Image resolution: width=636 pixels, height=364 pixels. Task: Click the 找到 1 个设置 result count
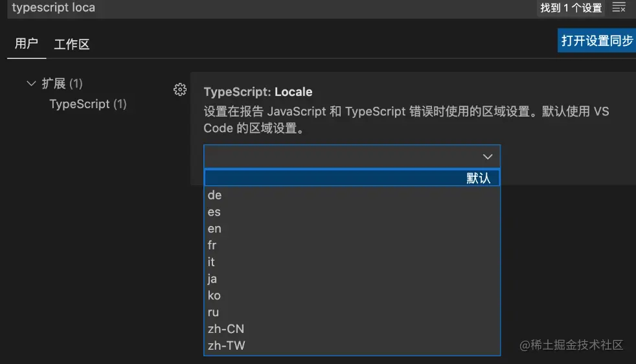click(571, 8)
